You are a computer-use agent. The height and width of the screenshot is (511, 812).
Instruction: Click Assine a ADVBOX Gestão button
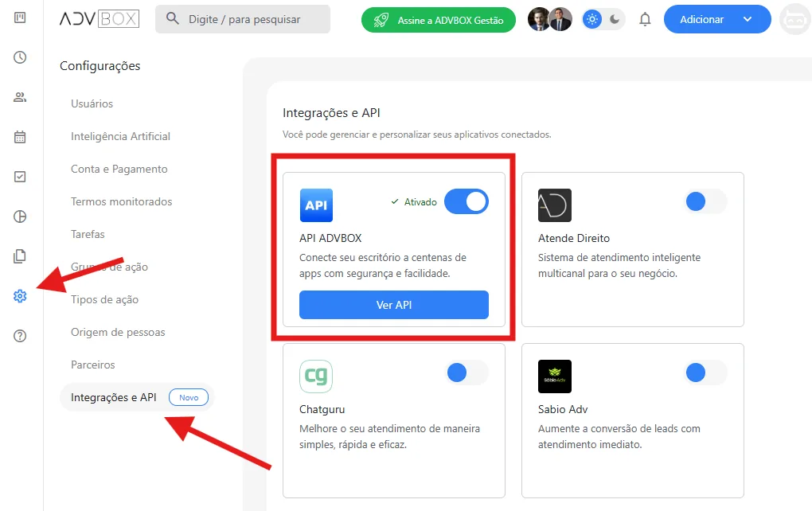click(439, 20)
